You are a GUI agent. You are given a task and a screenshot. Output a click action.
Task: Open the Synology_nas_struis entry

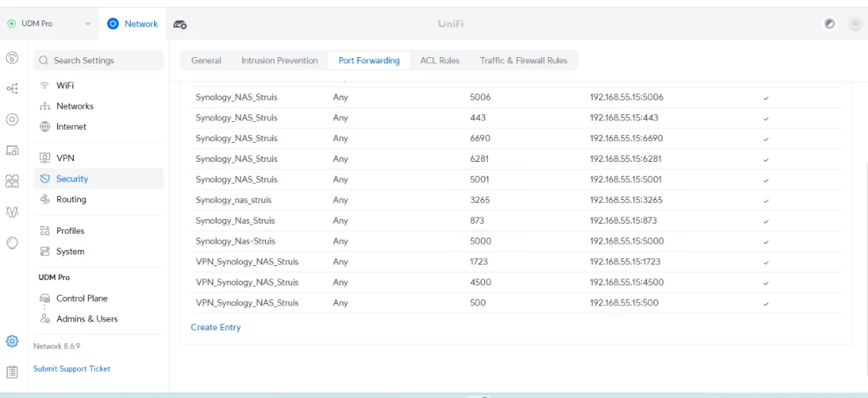234,200
